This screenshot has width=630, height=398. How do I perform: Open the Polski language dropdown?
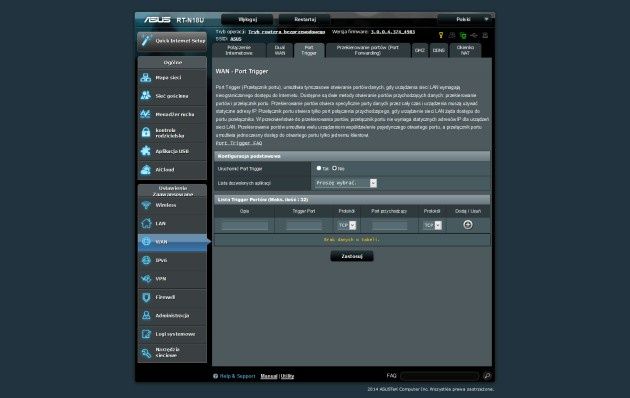tap(466, 19)
